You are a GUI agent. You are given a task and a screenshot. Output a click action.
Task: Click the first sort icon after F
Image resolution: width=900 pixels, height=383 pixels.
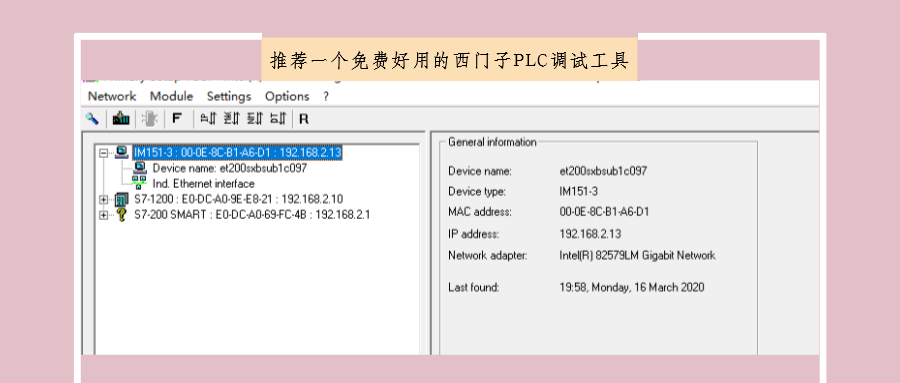208,119
